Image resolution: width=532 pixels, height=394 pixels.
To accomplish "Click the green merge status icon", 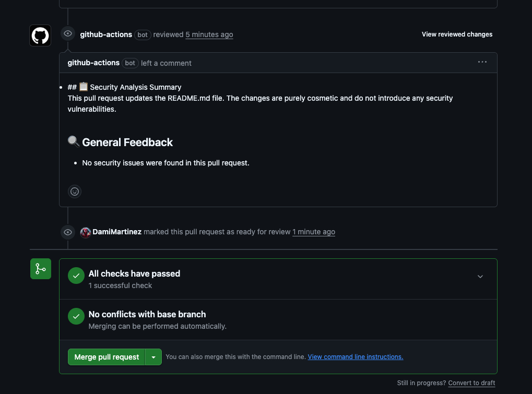I will coord(40,268).
